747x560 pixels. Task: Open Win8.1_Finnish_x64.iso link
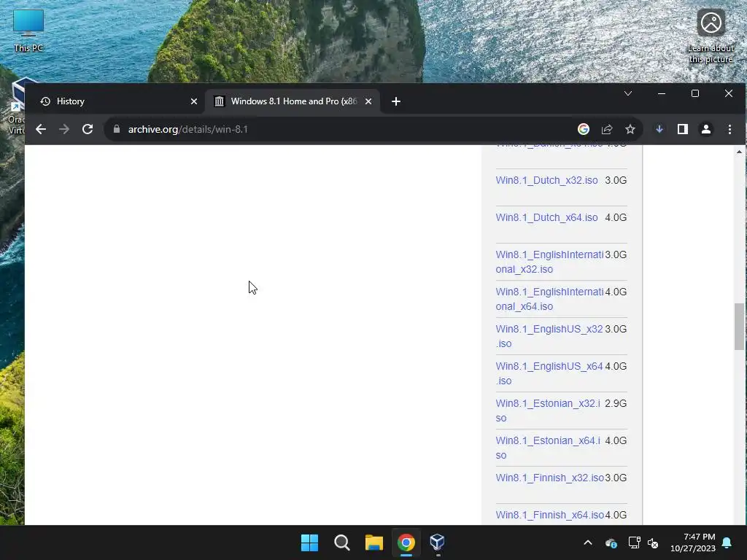549,515
